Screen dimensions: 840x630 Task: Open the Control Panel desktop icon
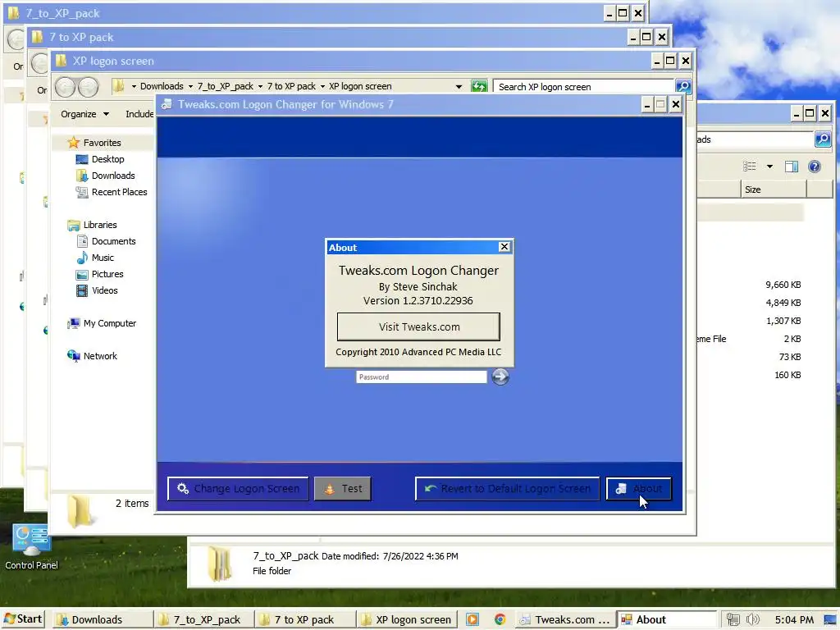[32, 547]
